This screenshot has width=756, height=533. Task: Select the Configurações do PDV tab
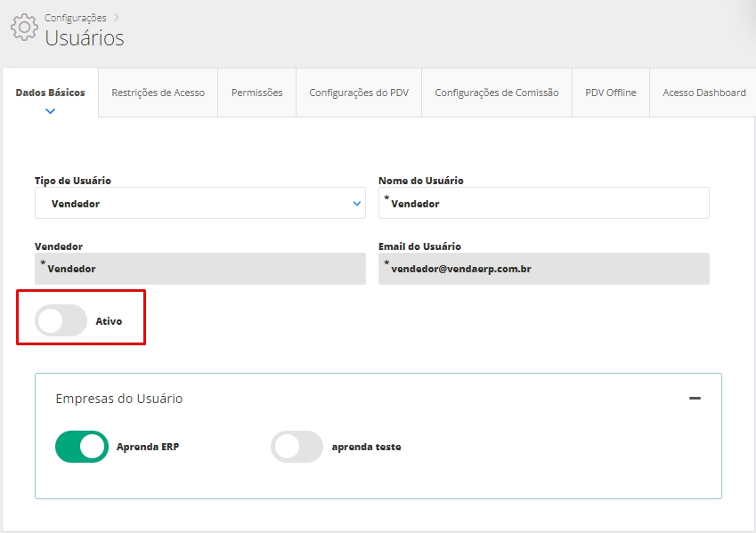359,93
